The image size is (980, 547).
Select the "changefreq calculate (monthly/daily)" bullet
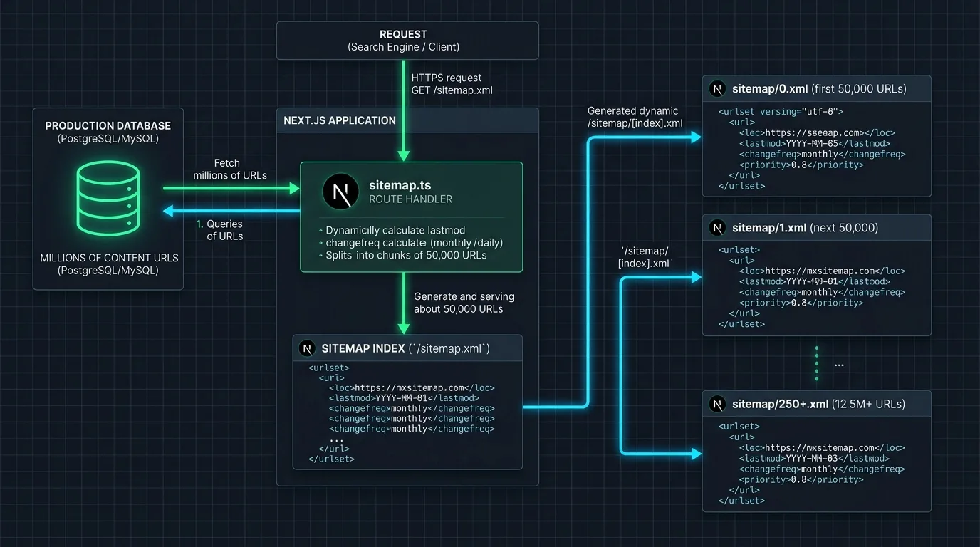click(x=411, y=243)
